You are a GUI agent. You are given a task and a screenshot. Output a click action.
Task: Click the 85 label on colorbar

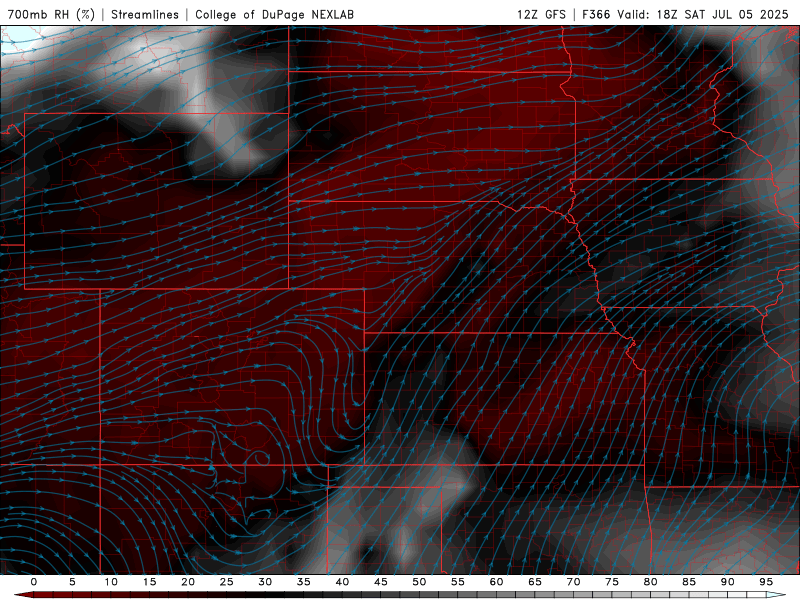tap(689, 582)
